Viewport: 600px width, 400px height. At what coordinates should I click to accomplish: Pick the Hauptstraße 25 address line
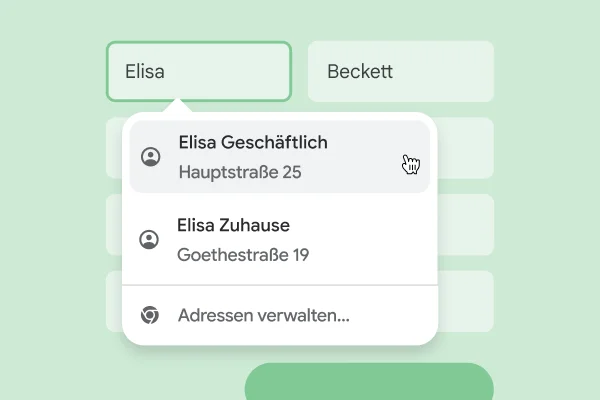[240, 172]
